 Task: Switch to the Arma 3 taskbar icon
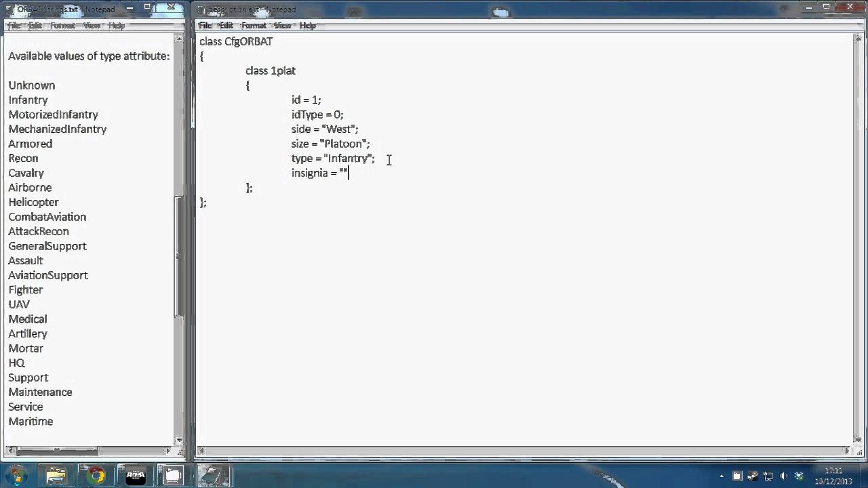click(x=136, y=475)
